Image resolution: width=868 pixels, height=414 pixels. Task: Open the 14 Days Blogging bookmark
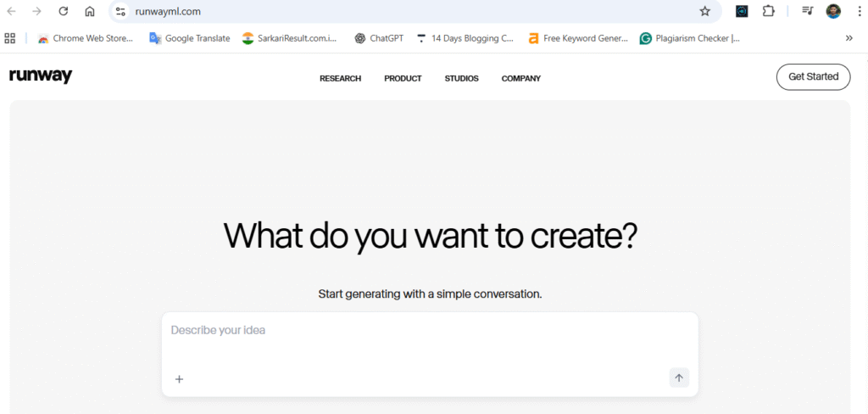click(465, 38)
